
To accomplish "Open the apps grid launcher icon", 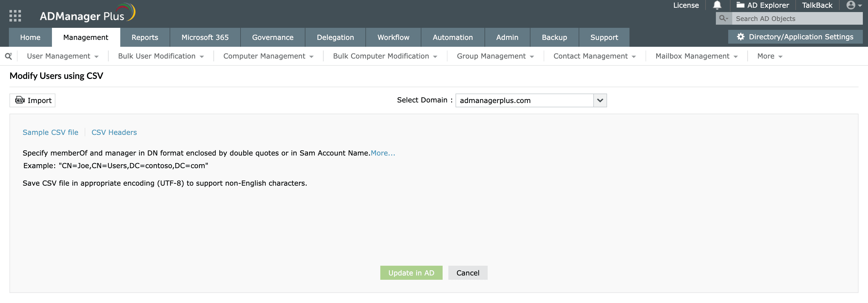I will (15, 15).
